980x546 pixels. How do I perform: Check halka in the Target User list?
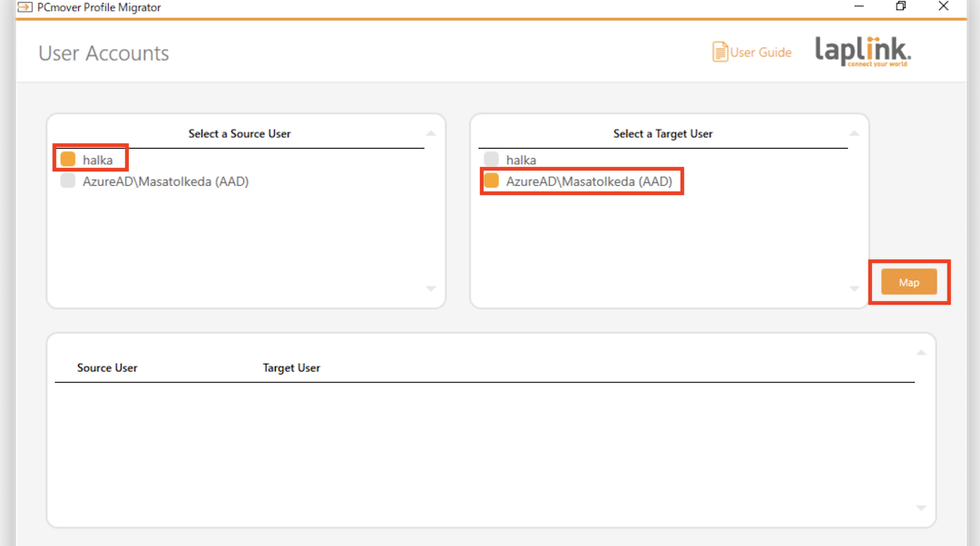point(491,160)
